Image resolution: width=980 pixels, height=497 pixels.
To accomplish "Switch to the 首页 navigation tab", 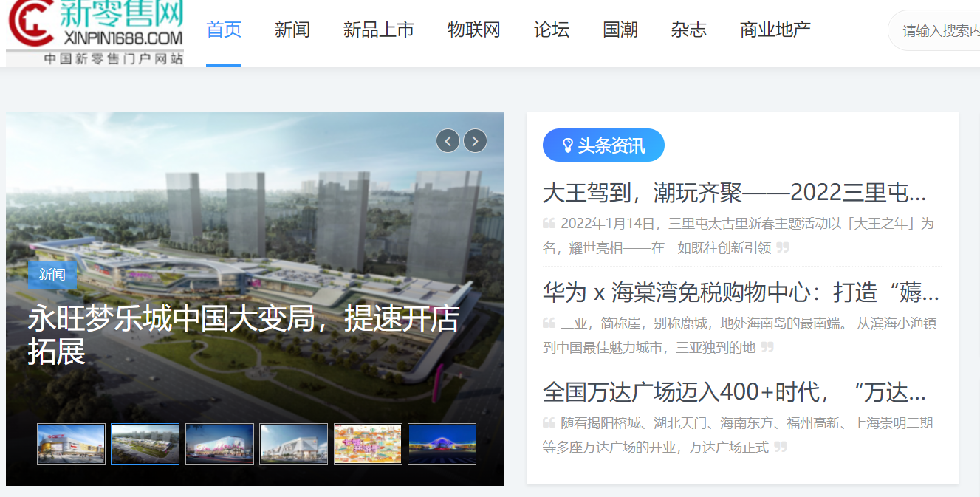I will [x=224, y=30].
